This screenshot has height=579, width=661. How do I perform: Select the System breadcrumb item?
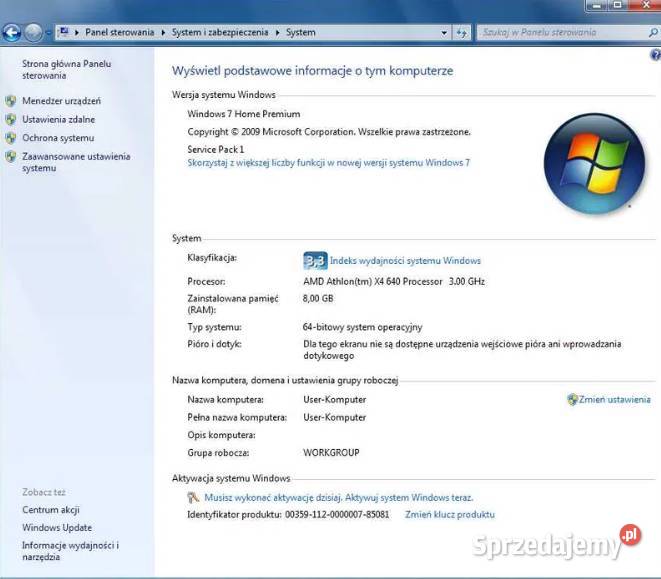point(301,32)
